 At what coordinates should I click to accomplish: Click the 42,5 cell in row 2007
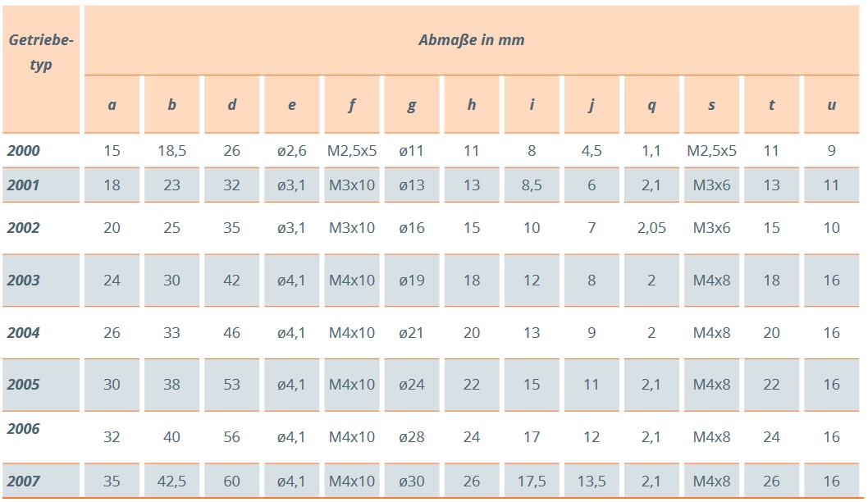coord(171,481)
